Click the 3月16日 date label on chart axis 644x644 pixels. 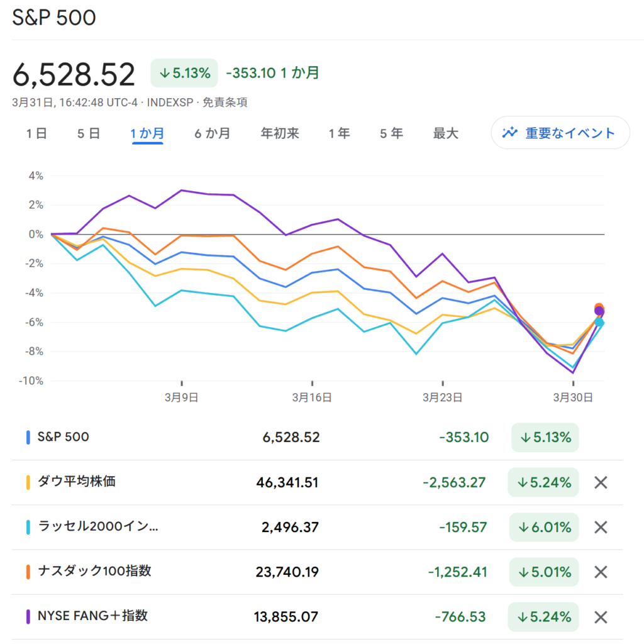(x=312, y=397)
